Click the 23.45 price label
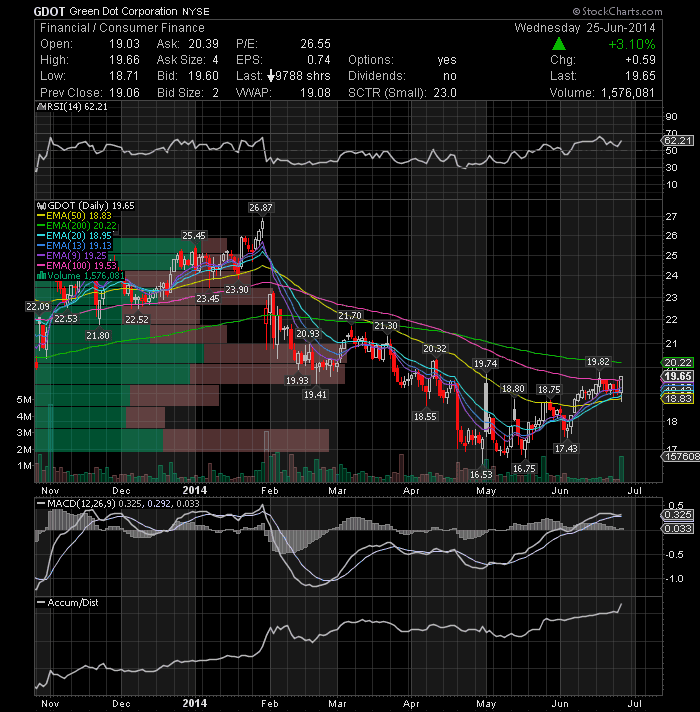This screenshot has height=712, width=700. tap(208, 299)
